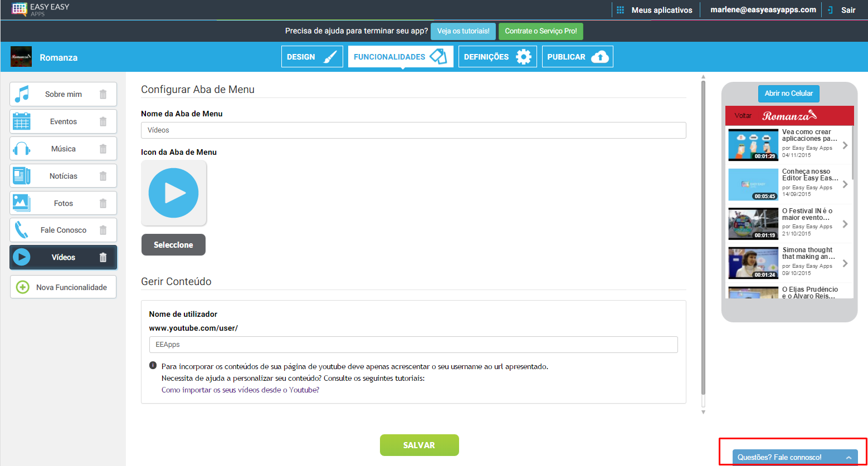Click the Easy Easy Apps logo
Screen dimensions: 868x466
40,9
